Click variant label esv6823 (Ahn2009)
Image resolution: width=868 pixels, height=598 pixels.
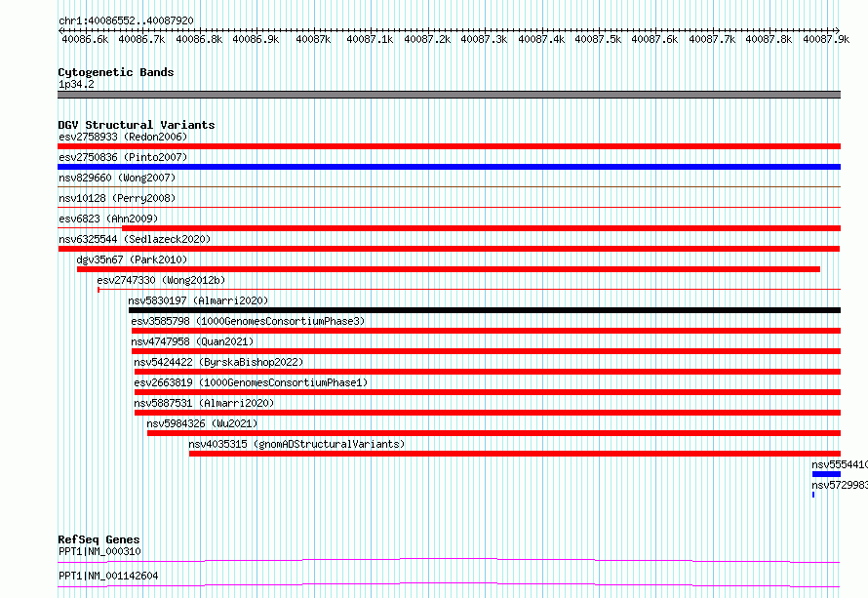[x=108, y=219]
